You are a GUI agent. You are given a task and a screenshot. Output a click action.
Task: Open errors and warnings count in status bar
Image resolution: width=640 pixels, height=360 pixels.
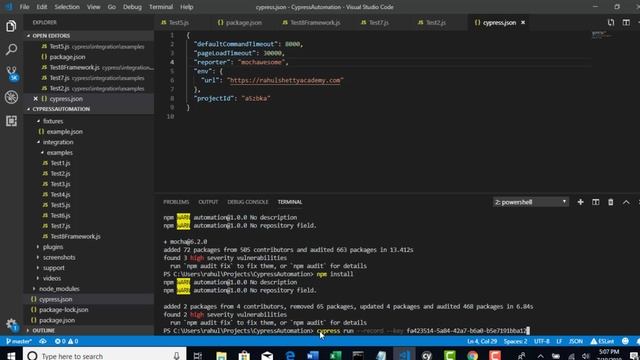pos(66,341)
